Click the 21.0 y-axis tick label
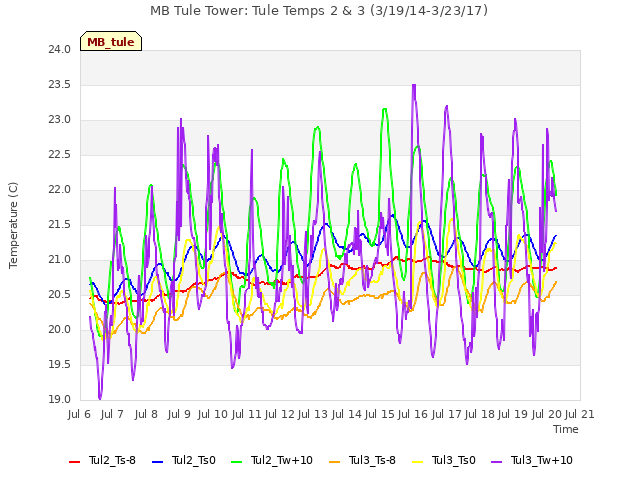This screenshot has width=640, height=480. pos(60,260)
